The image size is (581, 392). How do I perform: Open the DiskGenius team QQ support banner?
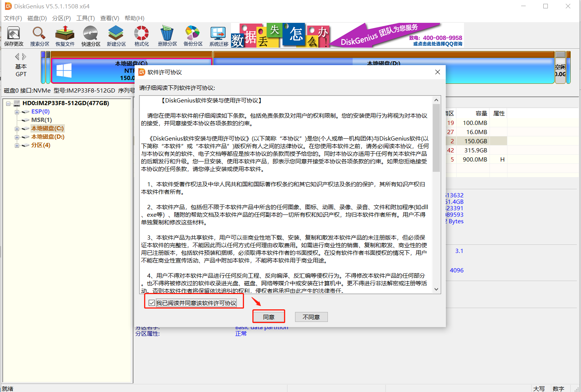pyautogui.click(x=397, y=35)
